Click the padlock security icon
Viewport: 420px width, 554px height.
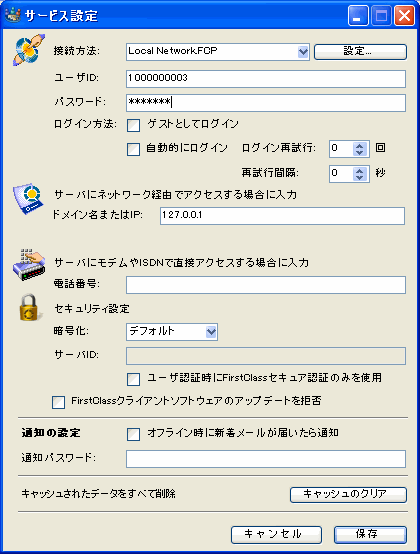coord(29,307)
